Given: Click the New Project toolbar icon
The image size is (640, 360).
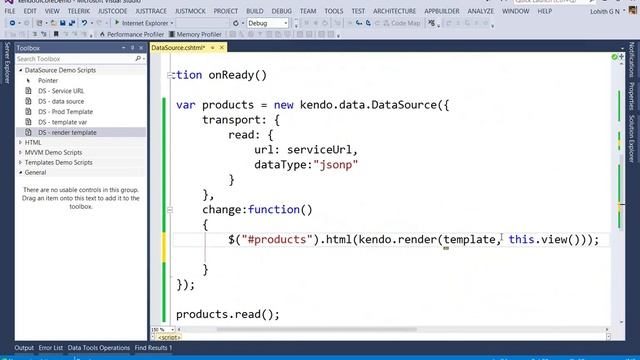Looking at the screenshot, I should coord(39,23).
